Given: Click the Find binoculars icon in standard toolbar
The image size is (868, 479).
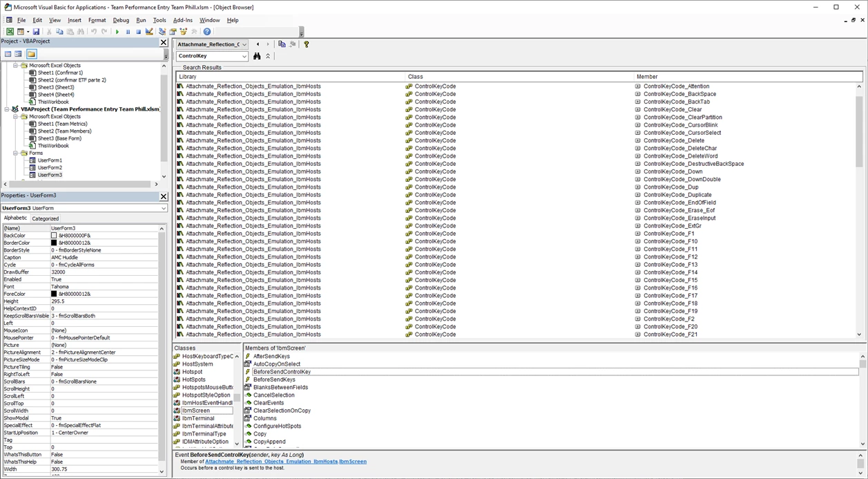Looking at the screenshot, I should (x=80, y=32).
